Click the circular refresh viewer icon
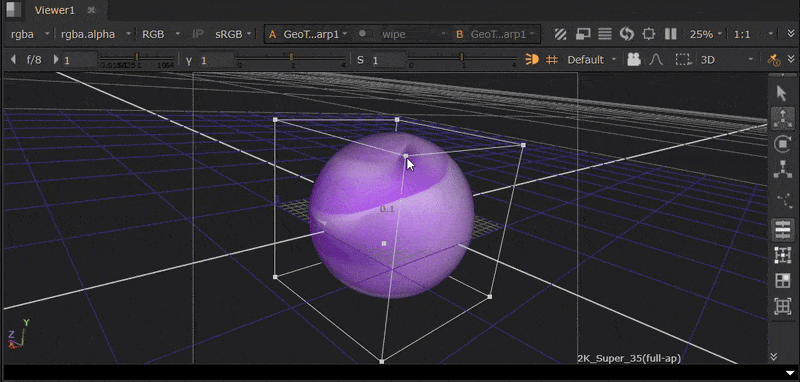Screen dimensions: 800x382 (x=627, y=34)
